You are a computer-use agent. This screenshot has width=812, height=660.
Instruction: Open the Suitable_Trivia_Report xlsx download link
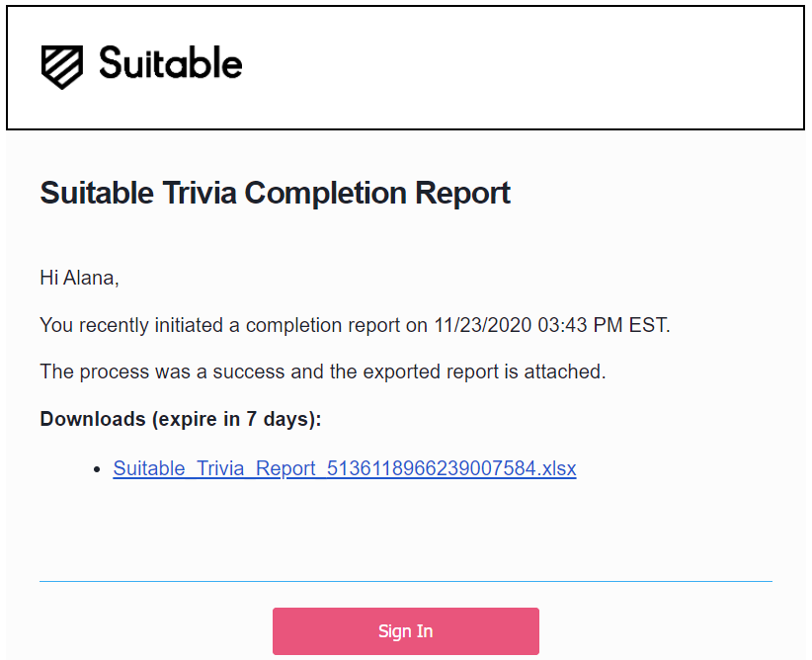point(344,468)
